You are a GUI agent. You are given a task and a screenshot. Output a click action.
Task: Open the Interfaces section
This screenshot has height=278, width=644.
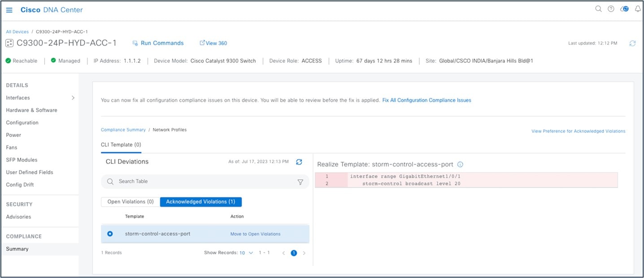[x=18, y=97]
